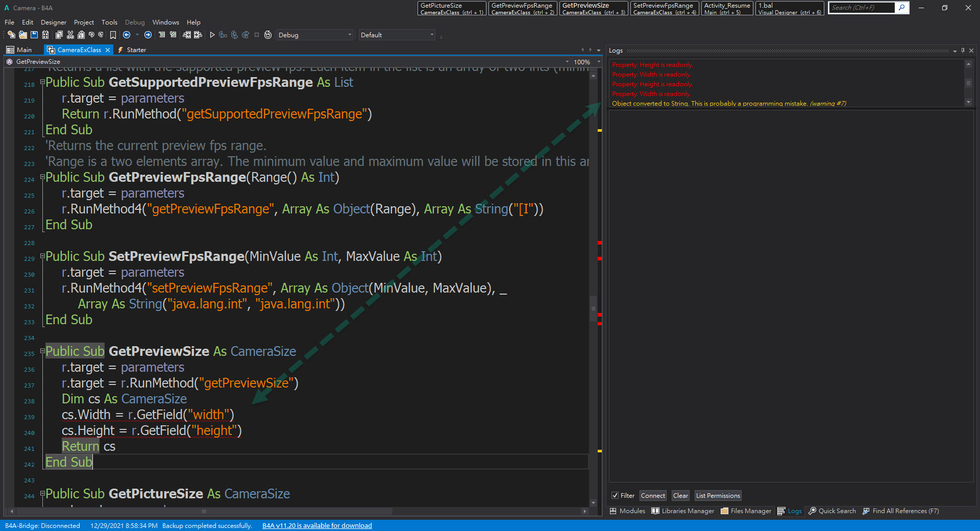Click the List Permissions button
The image size is (980, 531).
click(x=718, y=495)
